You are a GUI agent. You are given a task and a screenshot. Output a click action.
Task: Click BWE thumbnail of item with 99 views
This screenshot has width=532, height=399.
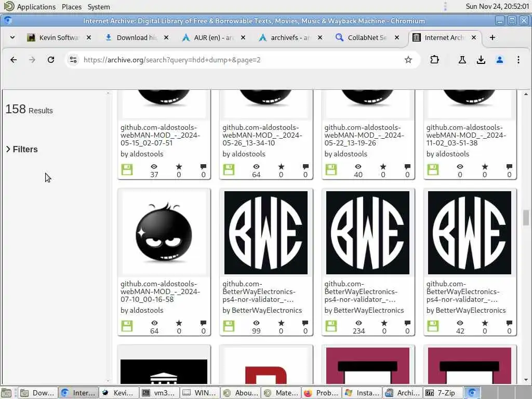click(x=266, y=233)
